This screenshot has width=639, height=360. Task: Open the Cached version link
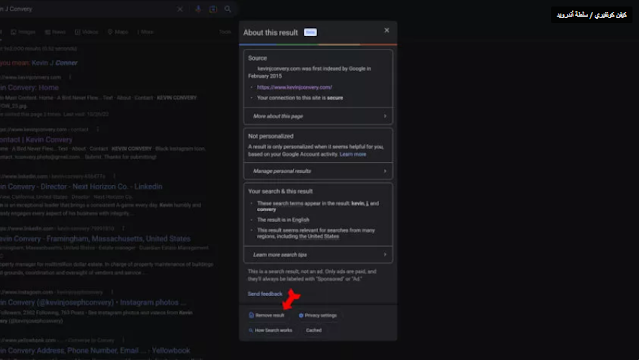[x=314, y=330]
